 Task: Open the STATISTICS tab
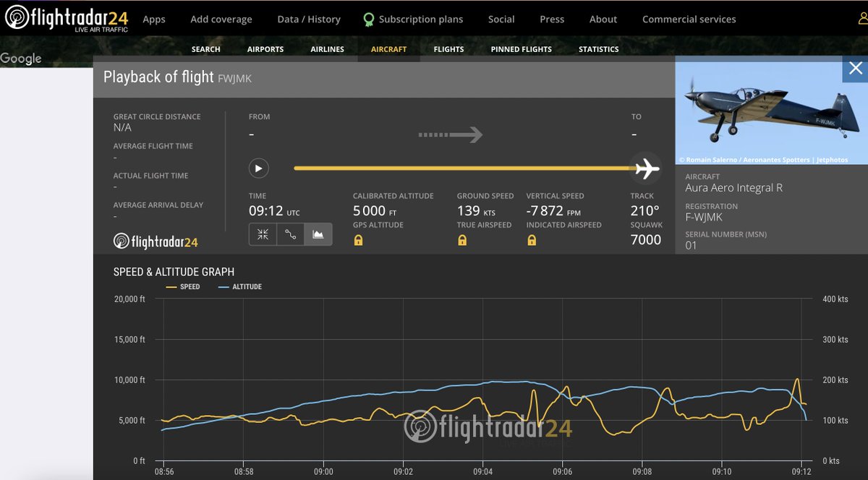point(599,49)
